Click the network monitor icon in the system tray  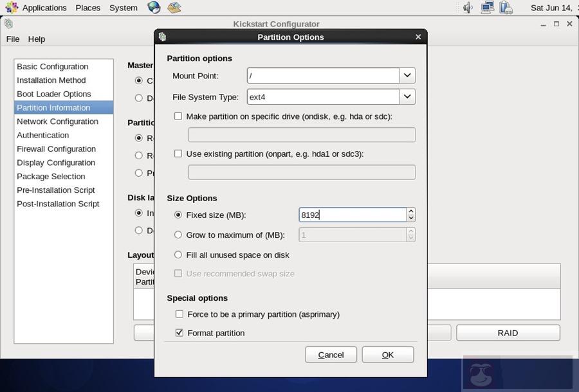pos(487,8)
